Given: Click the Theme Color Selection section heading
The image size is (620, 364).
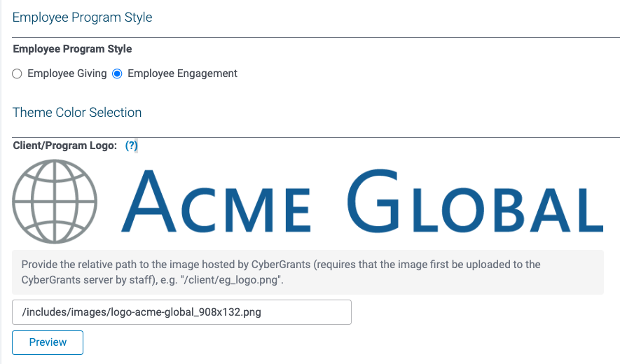Looking at the screenshot, I should coord(76,112).
